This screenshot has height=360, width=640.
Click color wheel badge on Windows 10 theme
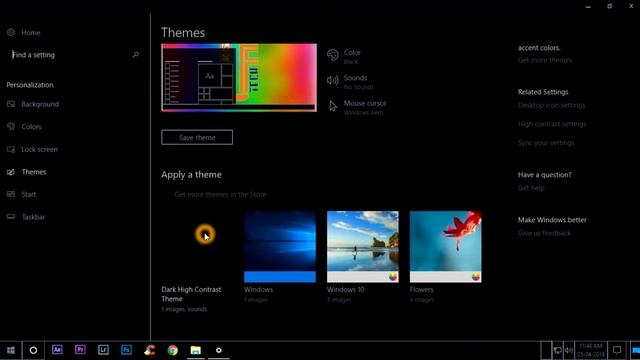[393, 277]
